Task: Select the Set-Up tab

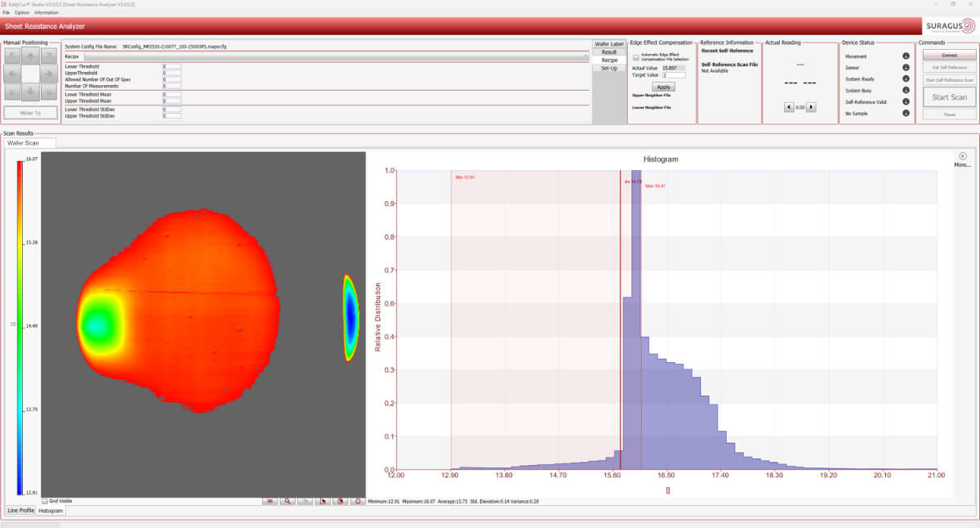Action: pos(609,68)
